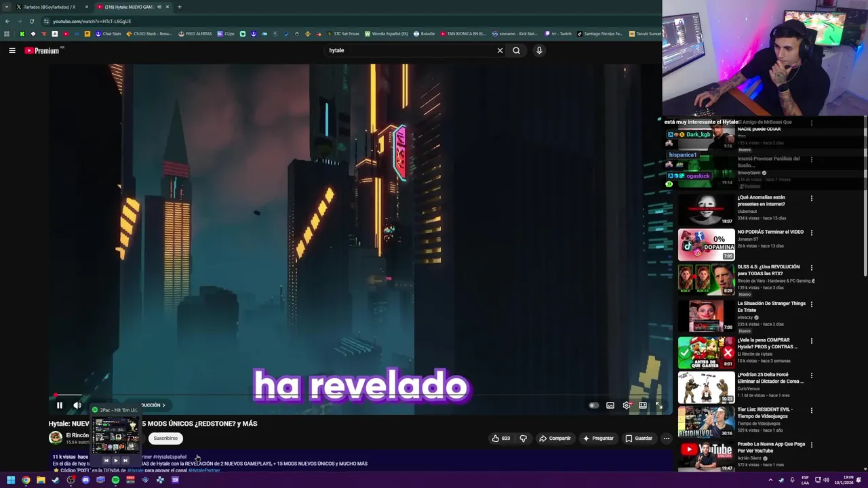Open a new browser tab plus button
This screenshot has height=488, width=868.
179,7
